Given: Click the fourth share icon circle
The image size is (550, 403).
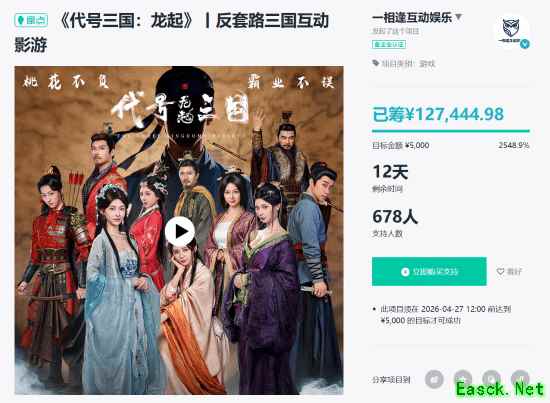Looking at the screenshot, I should coord(521,379).
